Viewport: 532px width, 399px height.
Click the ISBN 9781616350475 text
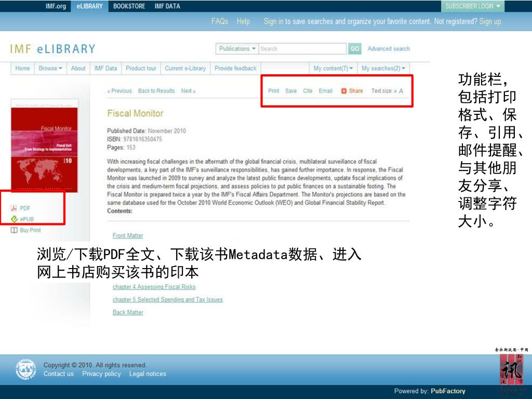(x=135, y=139)
